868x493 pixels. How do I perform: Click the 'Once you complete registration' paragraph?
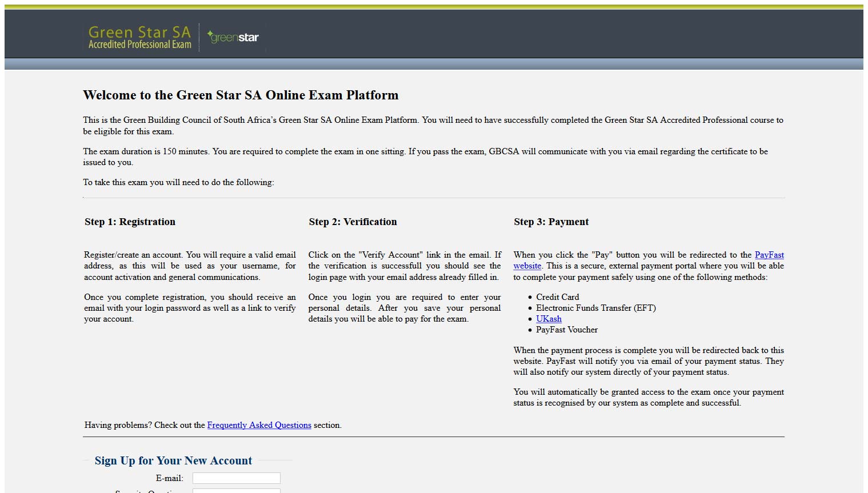pyautogui.click(x=190, y=308)
